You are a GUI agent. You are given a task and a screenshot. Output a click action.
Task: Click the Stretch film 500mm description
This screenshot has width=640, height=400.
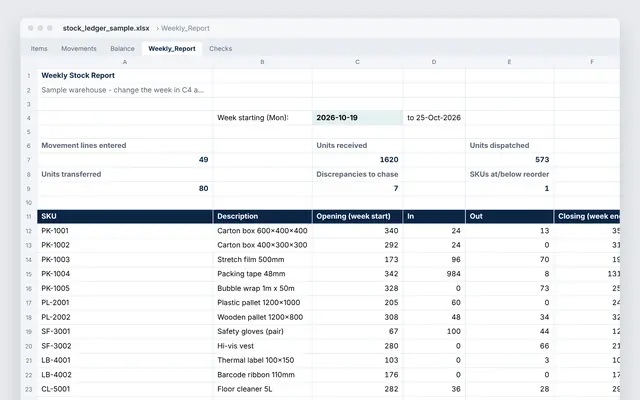pyautogui.click(x=262, y=260)
